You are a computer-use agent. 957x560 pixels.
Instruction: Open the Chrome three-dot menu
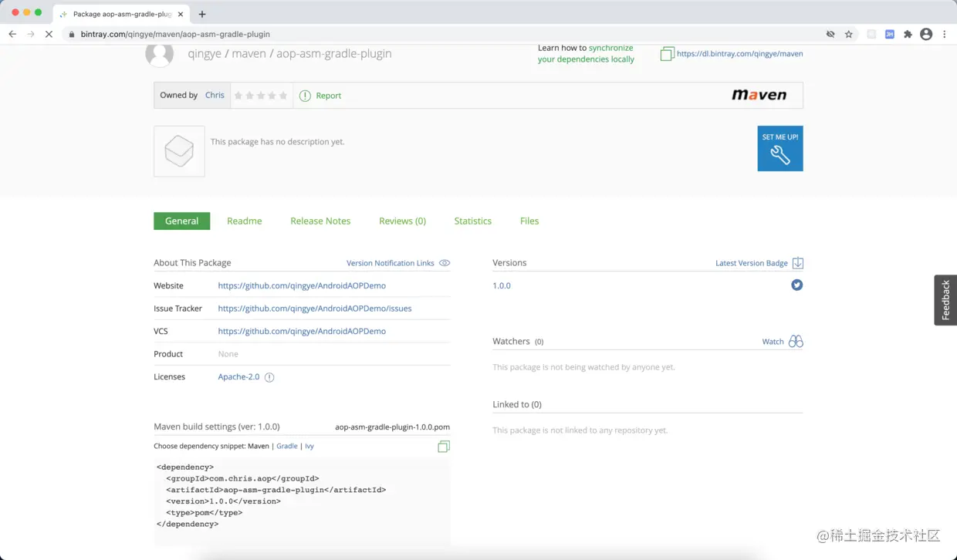click(944, 34)
